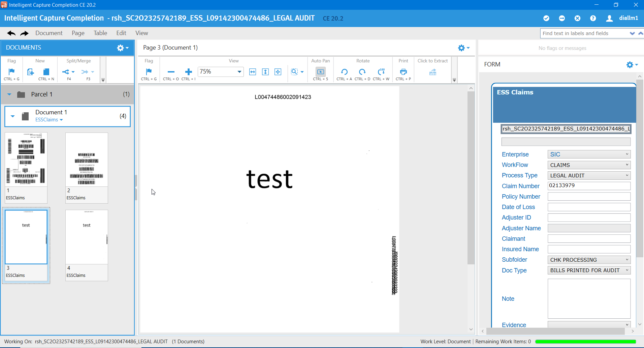Screen dimensions: 644x348
Task: Flag the current page with the Flag tool
Action: 149,72
